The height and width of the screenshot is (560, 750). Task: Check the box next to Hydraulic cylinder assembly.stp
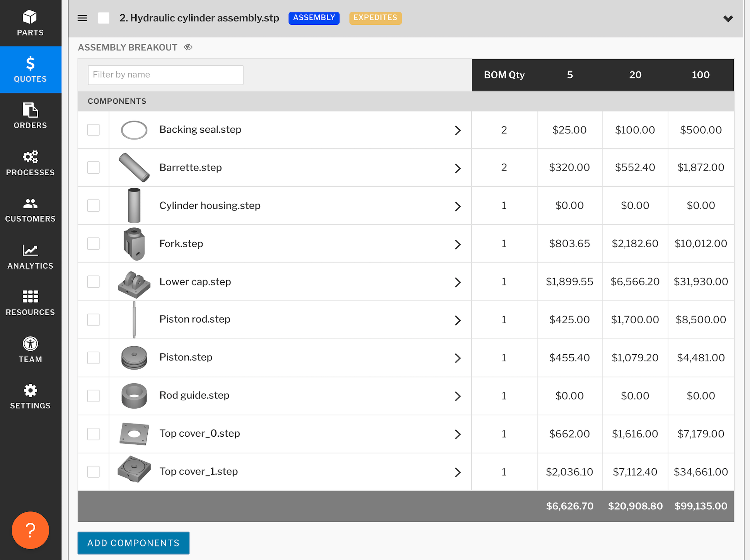tap(103, 18)
